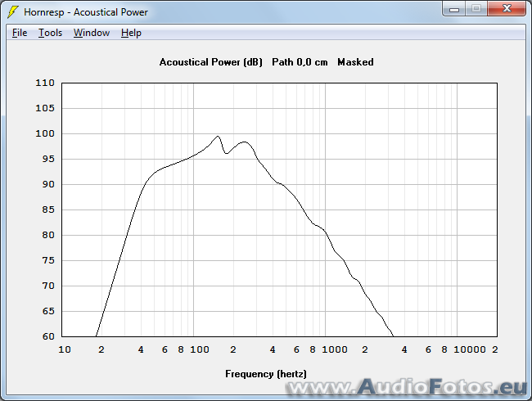Screen dimensions: 532x401
Task: Click the 10000 frequency axis label
Action: [470, 349]
